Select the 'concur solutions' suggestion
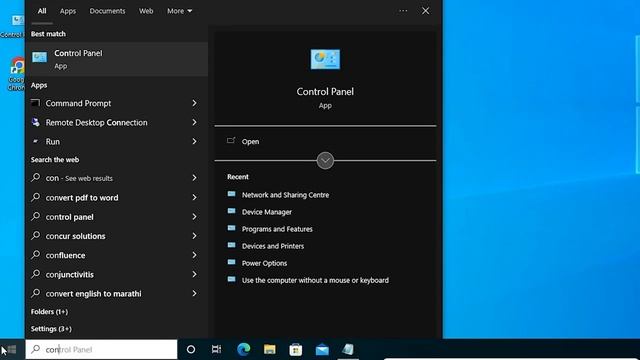Image resolution: width=640 pixels, height=360 pixels. pyautogui.click(x=76, y=236)
